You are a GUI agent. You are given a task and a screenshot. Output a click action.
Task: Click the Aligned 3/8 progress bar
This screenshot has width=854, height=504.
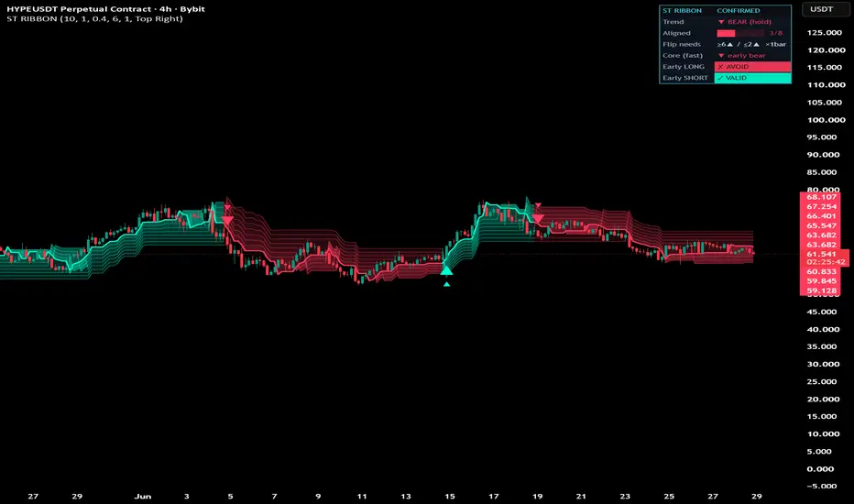(x=739, y=33)
